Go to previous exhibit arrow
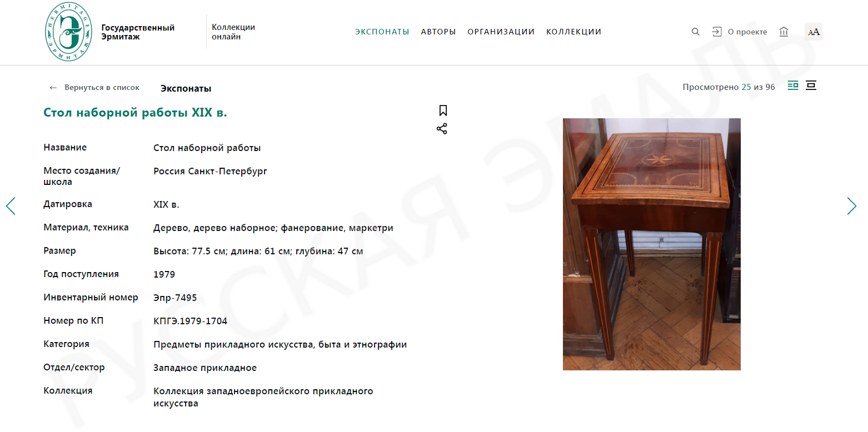 coord(11,206)
